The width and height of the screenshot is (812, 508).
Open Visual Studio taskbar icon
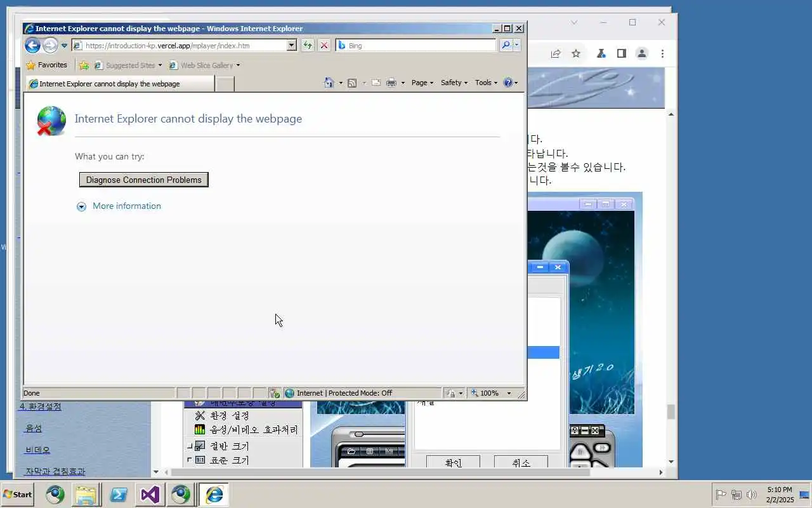[x=150, y=494]
